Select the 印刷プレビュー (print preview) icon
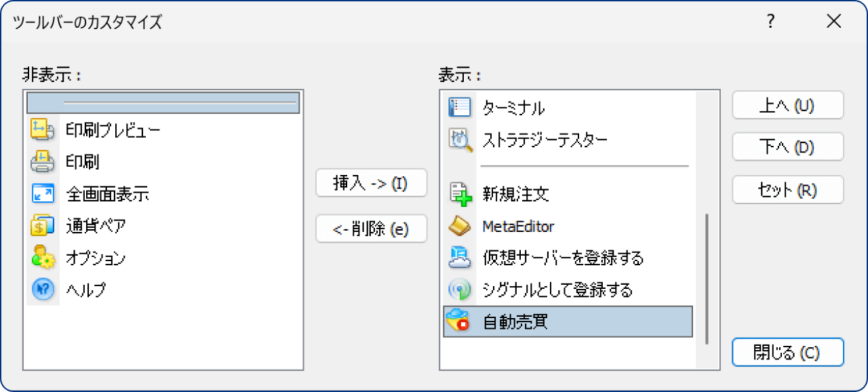The height and width of the screenshot is (392, 868). pos(42,130)
